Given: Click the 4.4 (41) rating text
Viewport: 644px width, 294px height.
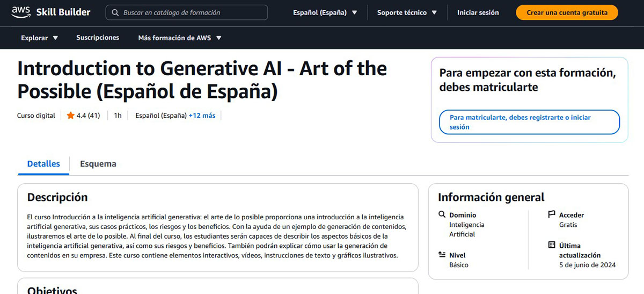Looking at the screenshot, I should (x=89, y=116).
